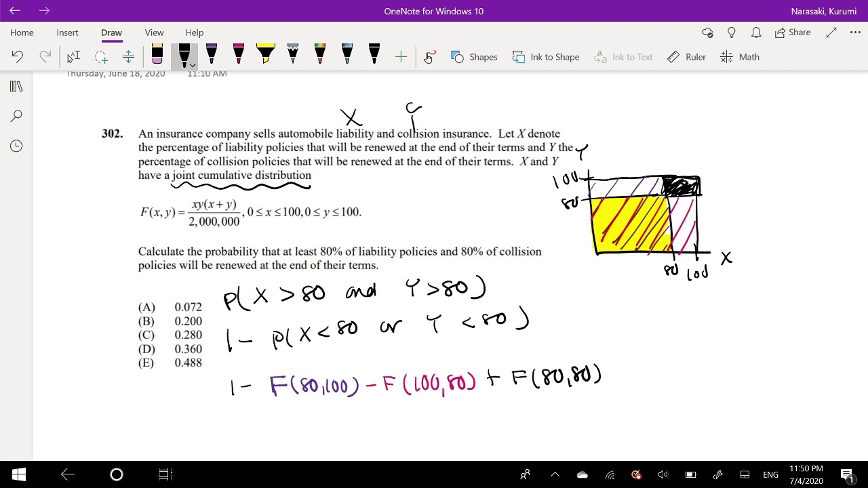Image resolution: width=868 pixels, height=488 pixels.
Task: Open account Narasaki, Kurumi
Action: (x=824, y=11)
